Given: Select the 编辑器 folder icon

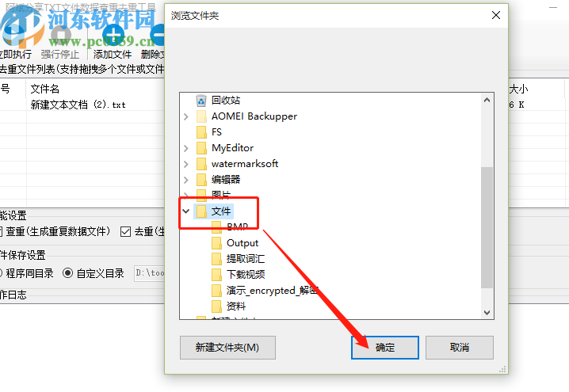Looking at the screenshot, I should point(201,180).
